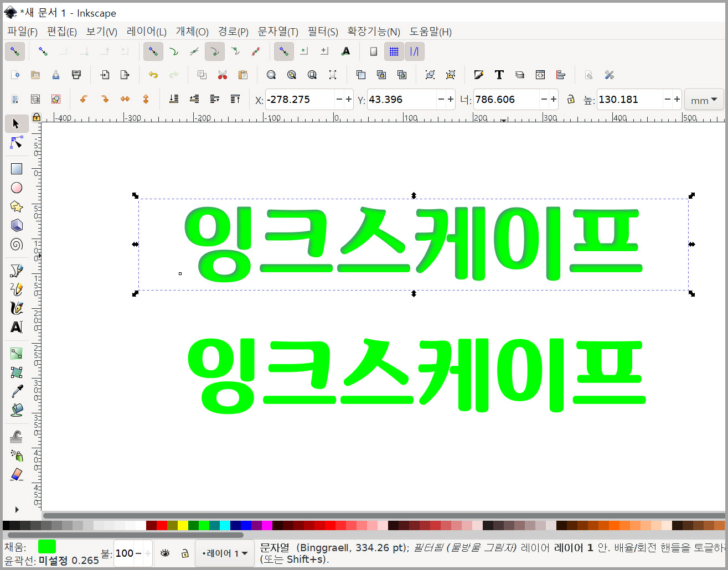Click the Cut scissors icon
Viewport: 728px width, 570px height.
point(223,75)
